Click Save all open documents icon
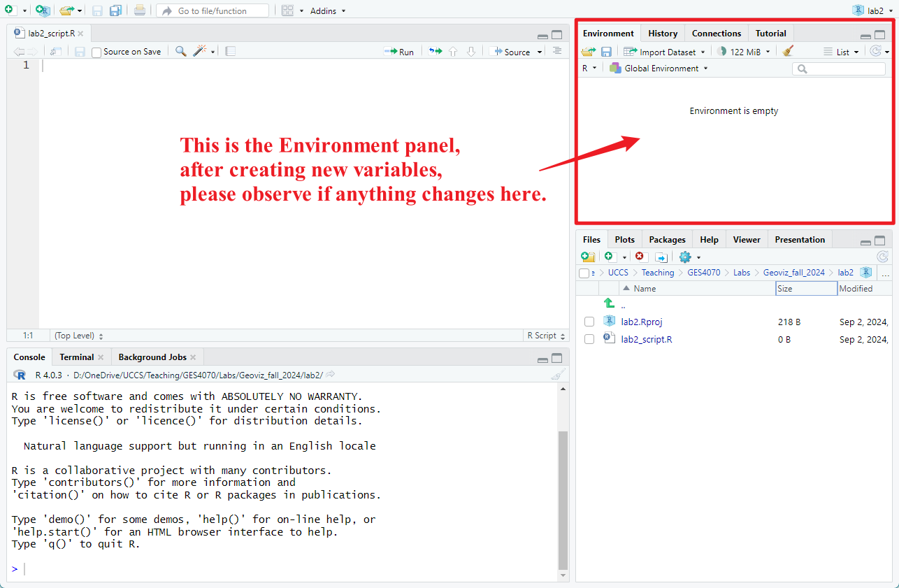The image size is (899, 588). [x=115, y=10]
